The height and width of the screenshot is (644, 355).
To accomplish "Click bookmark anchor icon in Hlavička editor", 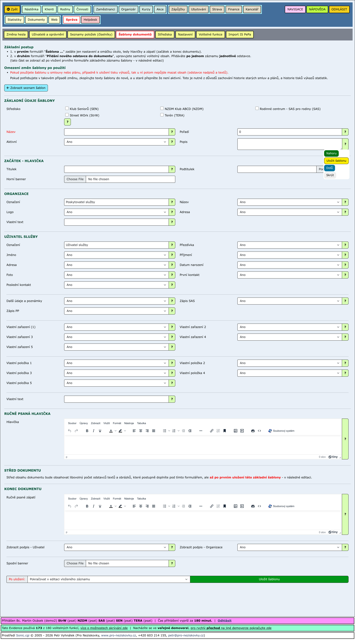I will (225, 431).
